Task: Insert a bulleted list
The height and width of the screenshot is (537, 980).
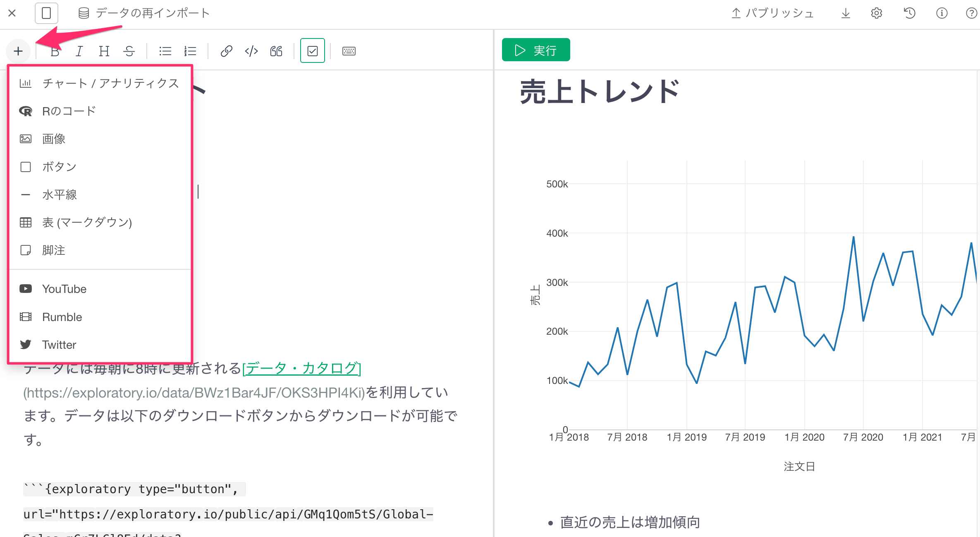Action: click(x=165, y=51)
